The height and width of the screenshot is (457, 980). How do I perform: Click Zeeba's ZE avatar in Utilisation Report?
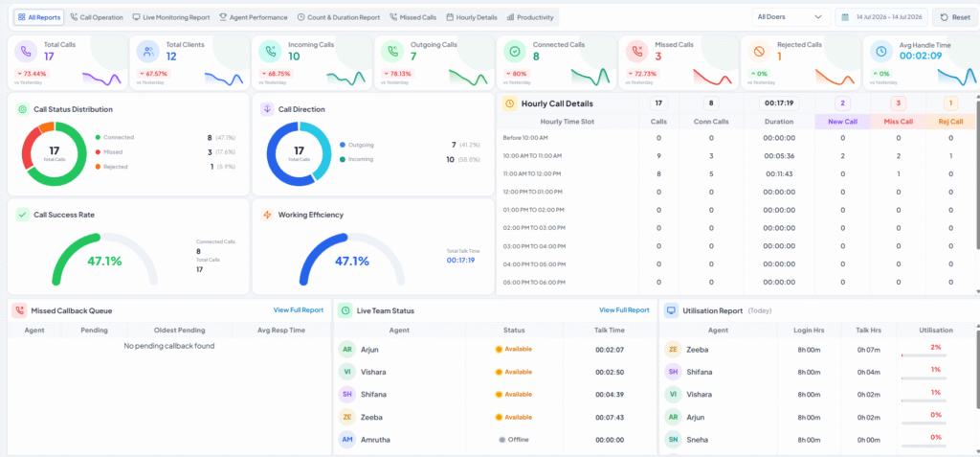pos(673,350)
